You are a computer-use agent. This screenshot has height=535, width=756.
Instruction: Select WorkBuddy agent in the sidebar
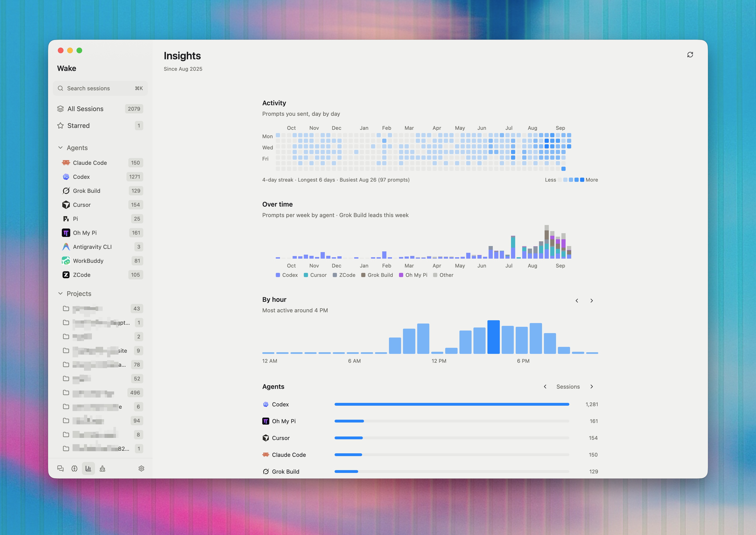click(x=100, y=261)
